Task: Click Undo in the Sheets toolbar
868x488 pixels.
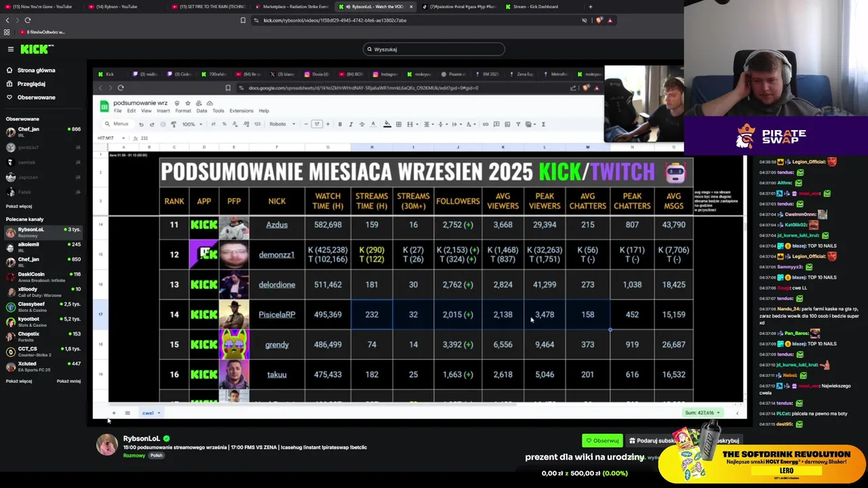Action: 141,124
